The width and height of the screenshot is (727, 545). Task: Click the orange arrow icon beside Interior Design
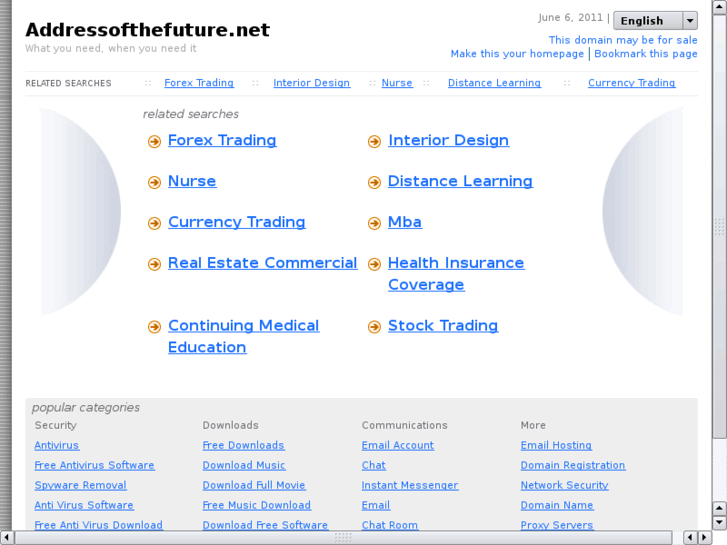pos(374,142)
